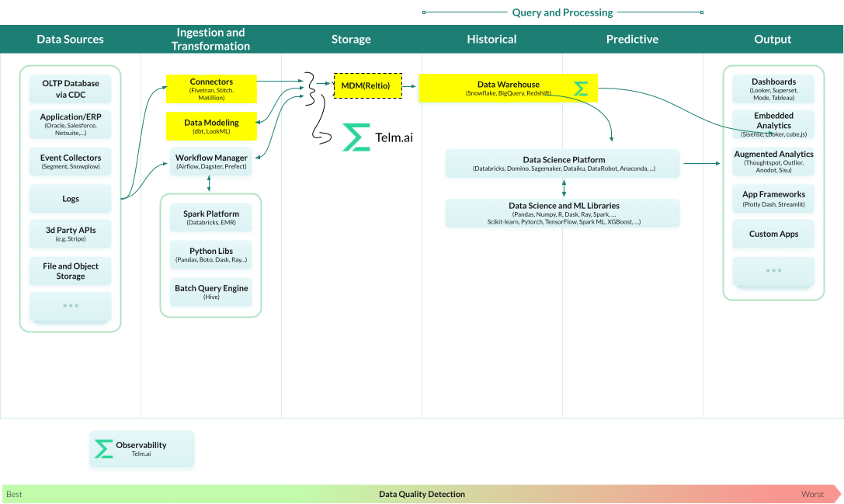Select the App Frameworks box
The width and height of the screenshot is (844, 504).
pyautogui.click(x=773, y=199)
